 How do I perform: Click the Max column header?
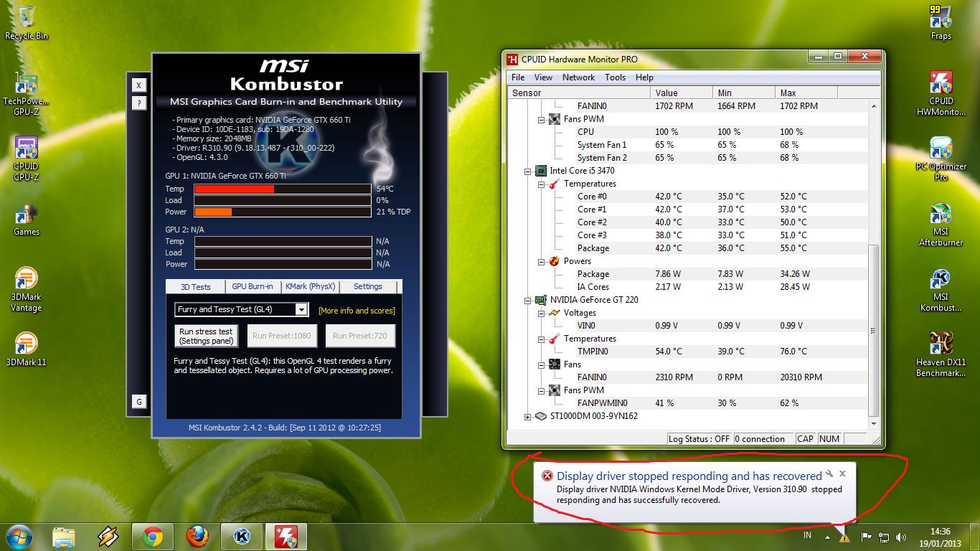(x=806, y=93)
